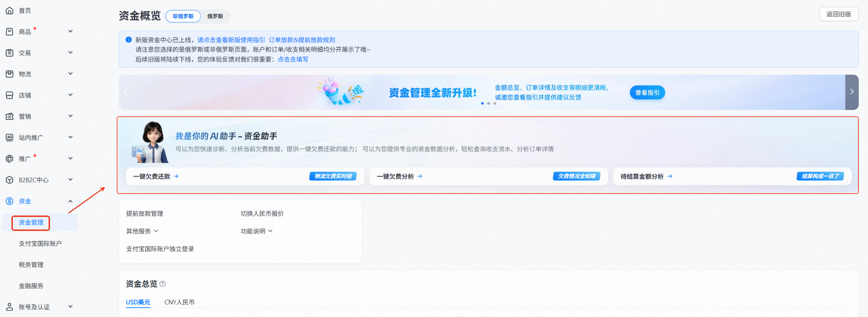Expand the 其他服务 dropdown
Screen dimensions: 868x317
click(142, 231)
